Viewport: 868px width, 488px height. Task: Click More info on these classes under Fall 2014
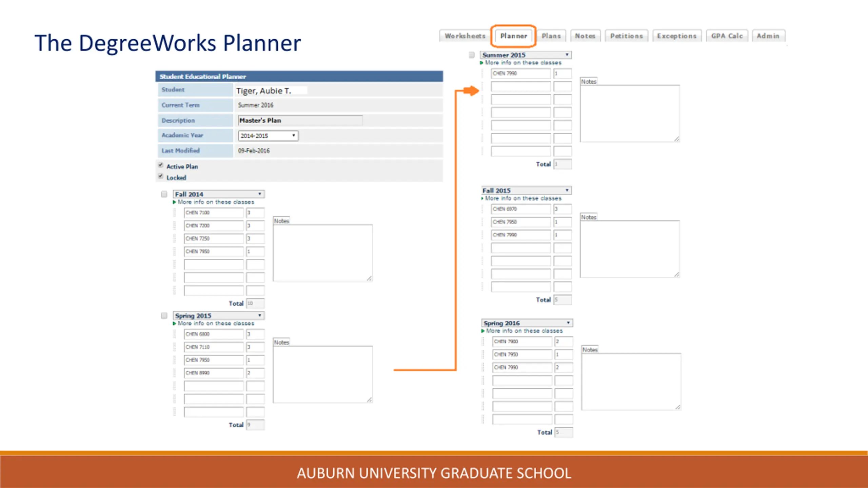[x=216, y=202]
